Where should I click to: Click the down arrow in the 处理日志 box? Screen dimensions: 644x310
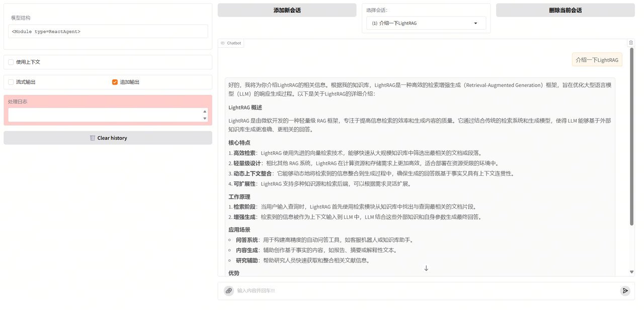click(x=205, y=119)
